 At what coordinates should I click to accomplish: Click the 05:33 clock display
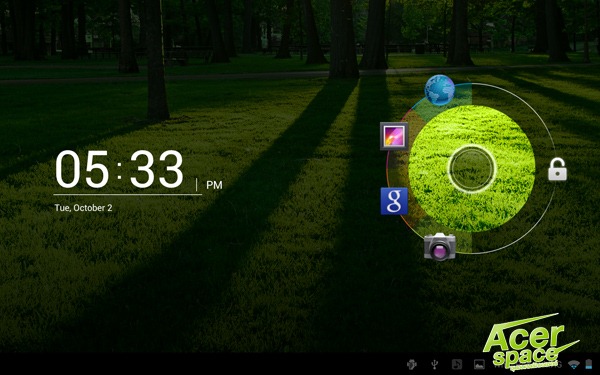click(x=119, y=169)
